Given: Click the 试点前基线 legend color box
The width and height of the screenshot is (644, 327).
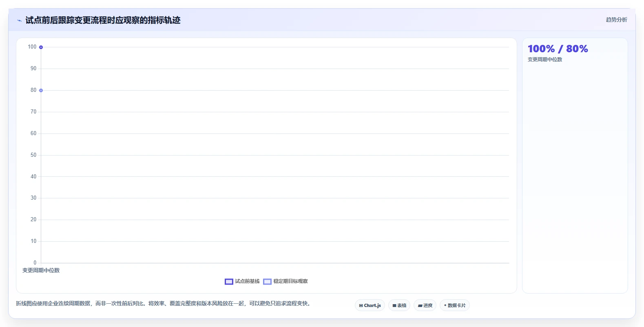Looking at the screenshot, I should click(229, 282).
